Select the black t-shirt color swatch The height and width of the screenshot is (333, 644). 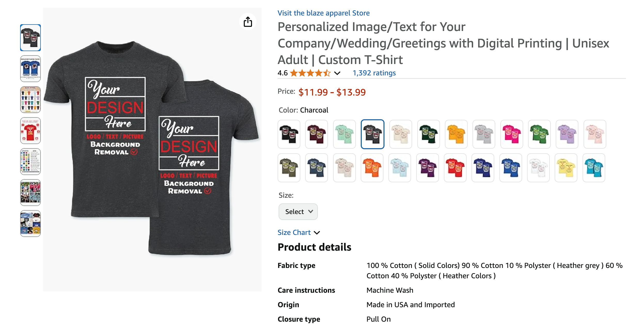[x=289, y=134]
